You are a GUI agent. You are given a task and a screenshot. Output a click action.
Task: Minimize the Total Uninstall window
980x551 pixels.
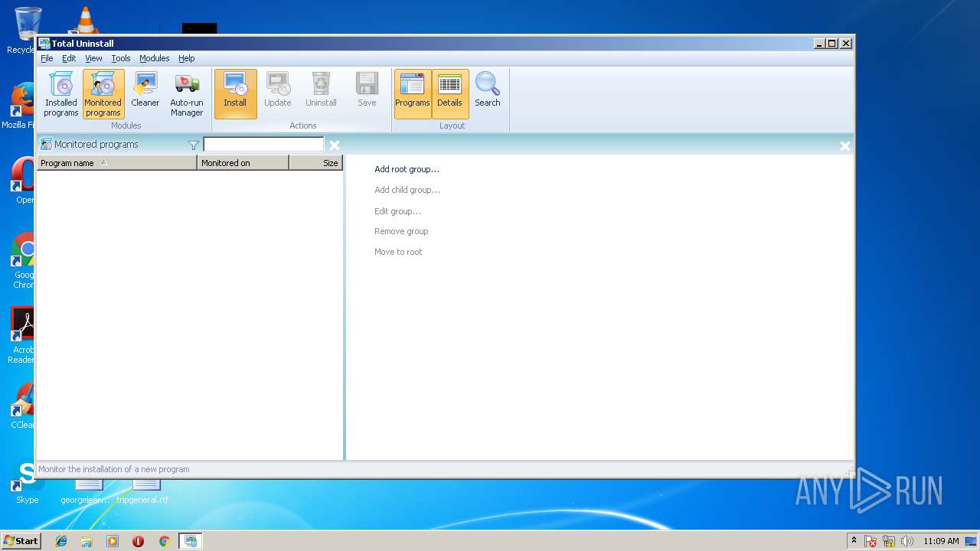pyautogui.click(x=819, y=44)
